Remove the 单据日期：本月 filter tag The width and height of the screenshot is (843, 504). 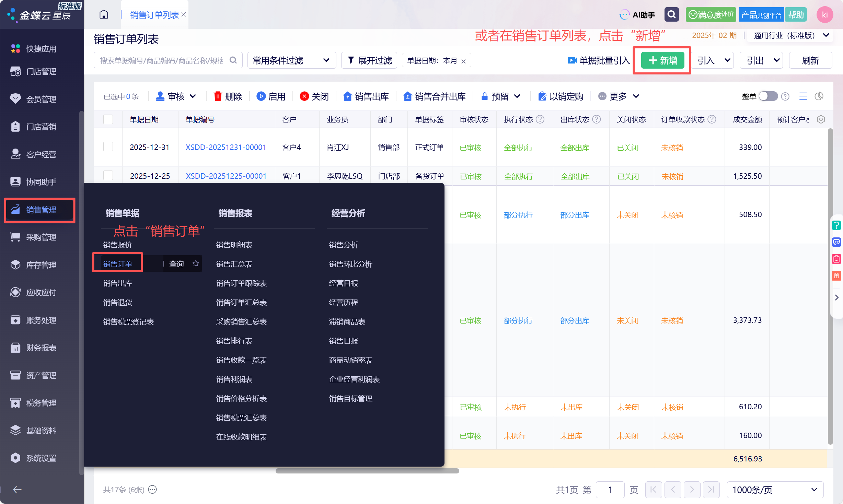tap(463, 61)
